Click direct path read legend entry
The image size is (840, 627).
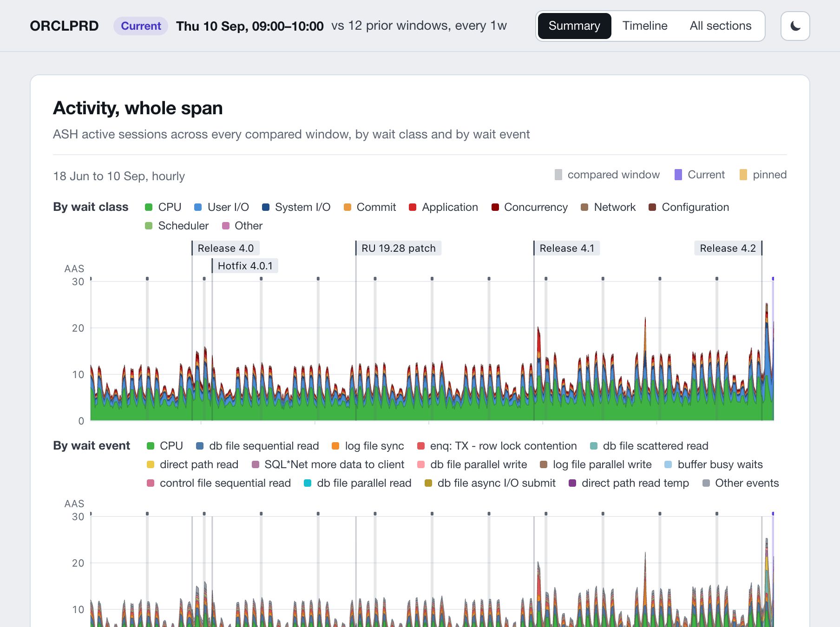pos(192,464)
